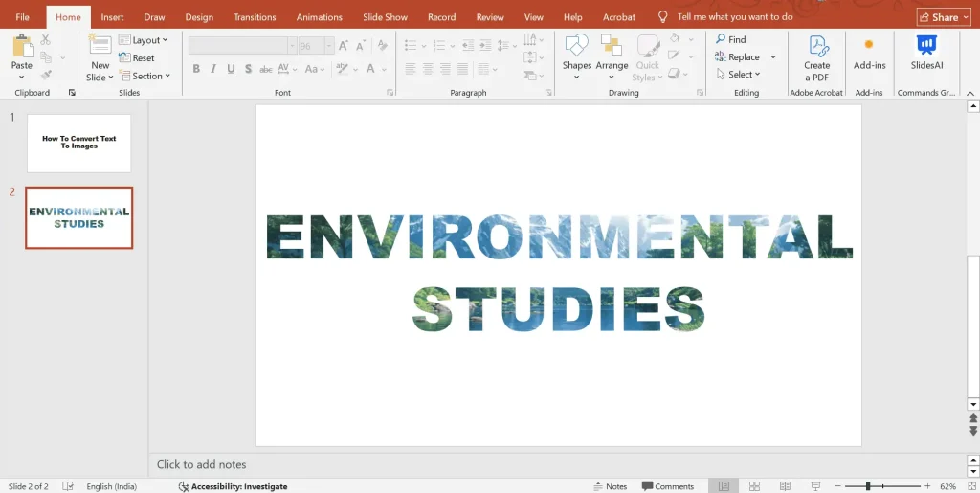Expand the Select dropdown
Image resolution: width=980 pixels, height=493 pixels.
point(738,75)
